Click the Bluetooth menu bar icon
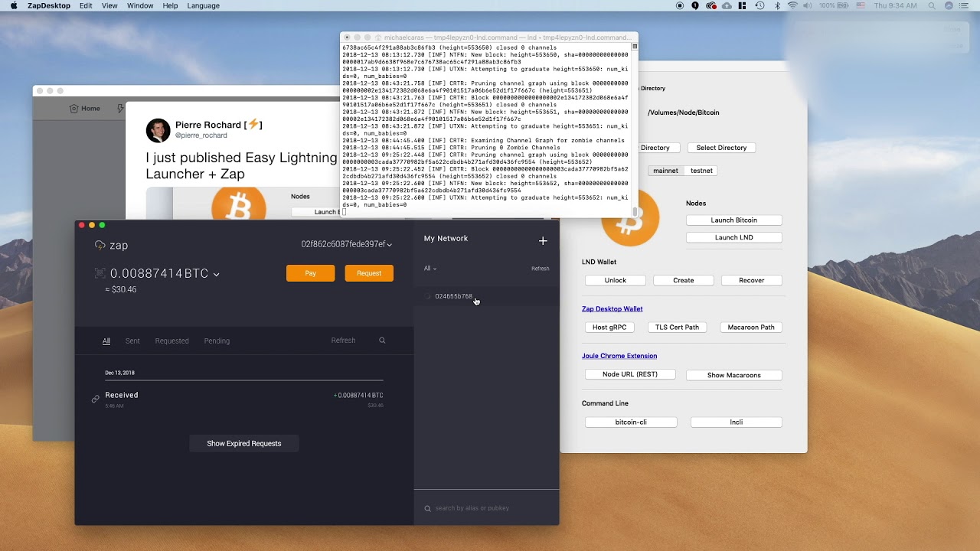 click(777, 5)
